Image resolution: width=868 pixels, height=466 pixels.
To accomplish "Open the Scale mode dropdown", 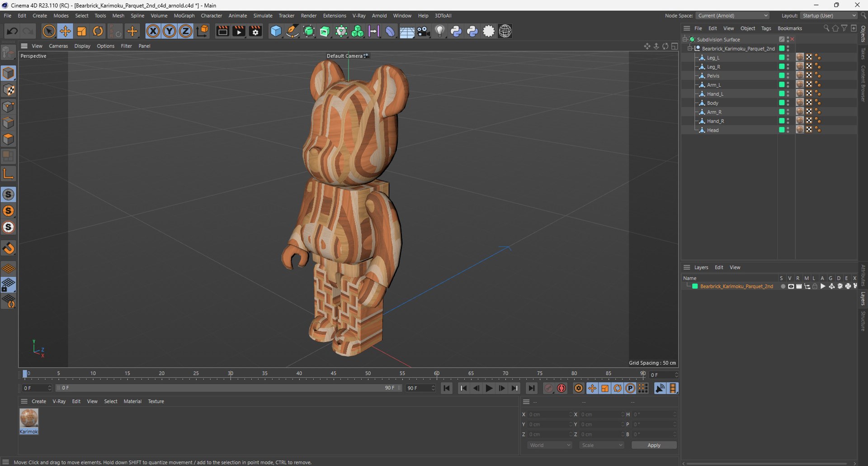I will [x=602, y=445].
